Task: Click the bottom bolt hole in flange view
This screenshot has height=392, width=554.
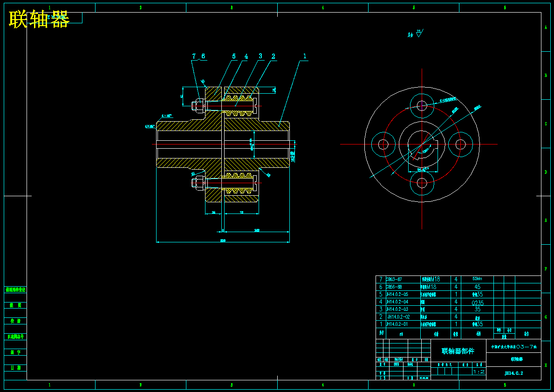Action: click(x=422, y=183)
